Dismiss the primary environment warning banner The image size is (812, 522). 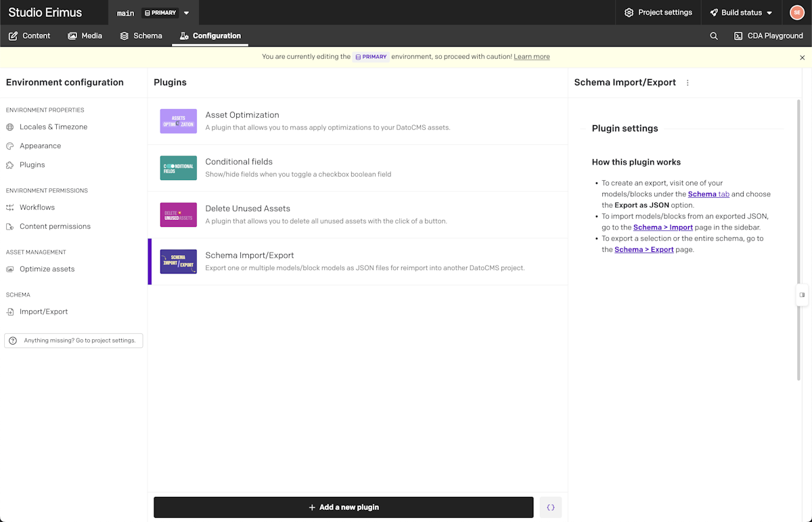pyautogui.click(x=803, y=58)
